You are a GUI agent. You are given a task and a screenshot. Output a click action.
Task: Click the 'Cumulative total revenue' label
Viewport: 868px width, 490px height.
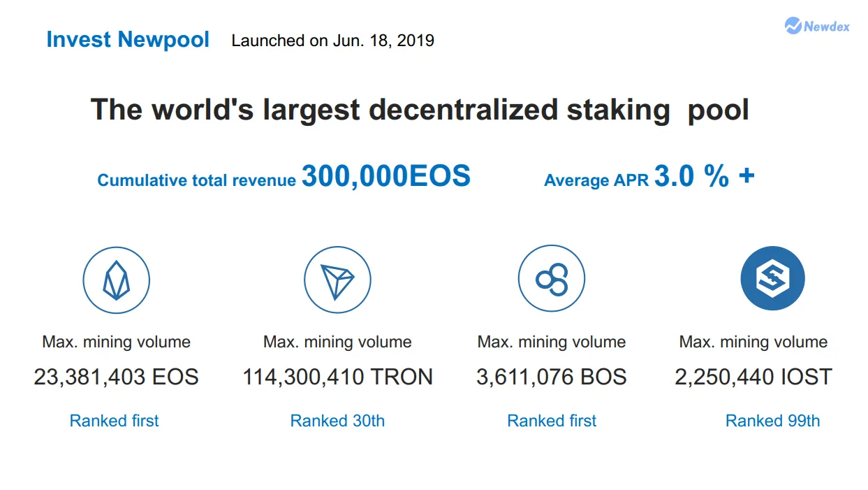197,180
